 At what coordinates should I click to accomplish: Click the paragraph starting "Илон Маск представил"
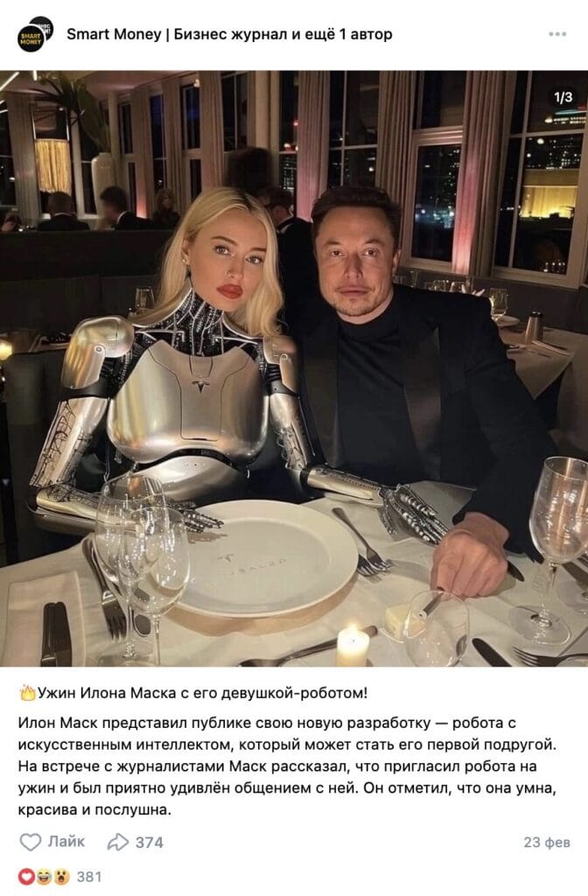(x=287, y=766)
